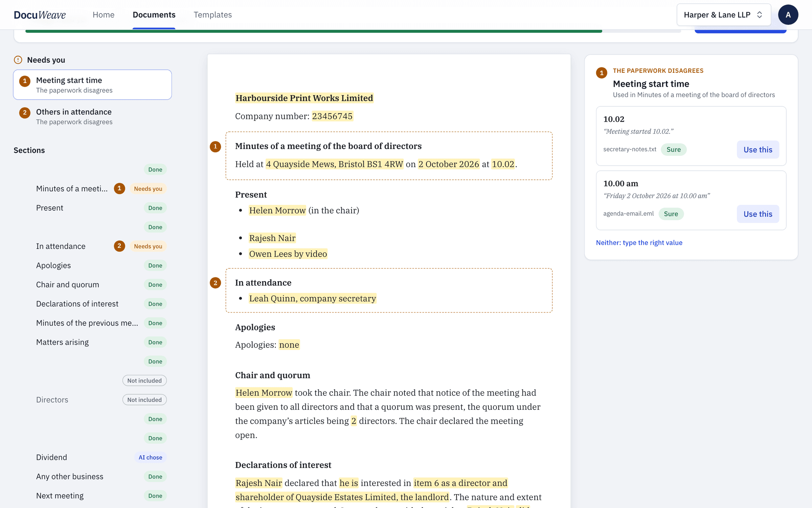Click badge 2 in the In attendance section row

(x=119, y=246)
